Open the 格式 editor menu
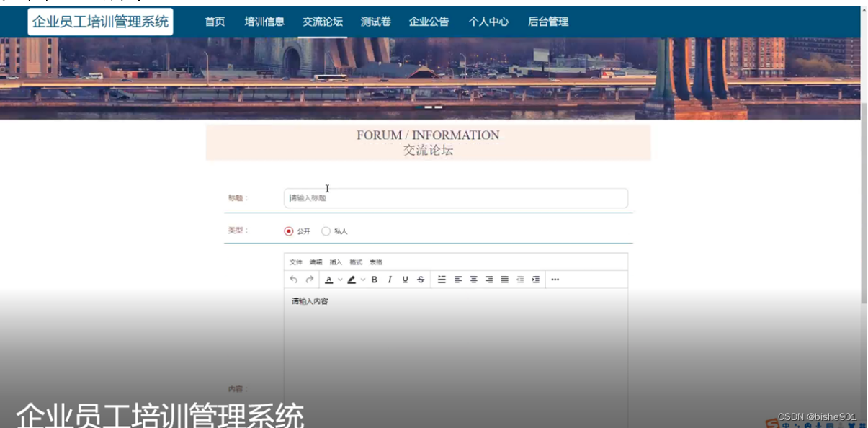This screenshot has height=428, width=868. click(x=356, y=262)
